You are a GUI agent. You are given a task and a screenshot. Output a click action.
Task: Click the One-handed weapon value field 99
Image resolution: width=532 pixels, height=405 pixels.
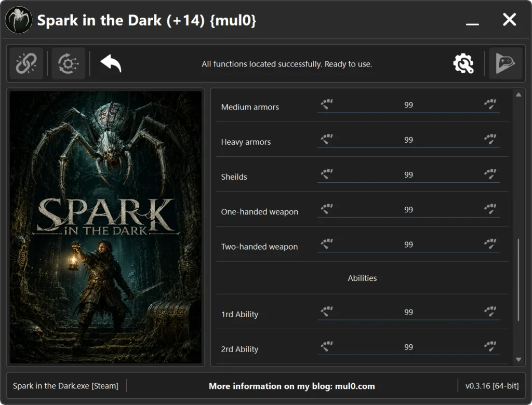pyautogui.click(x=408, y=210)
